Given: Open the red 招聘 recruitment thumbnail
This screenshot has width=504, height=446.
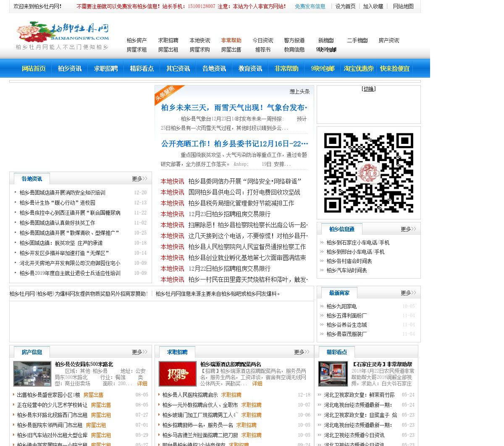Looking at the screenshot, I should click(177, 373).
